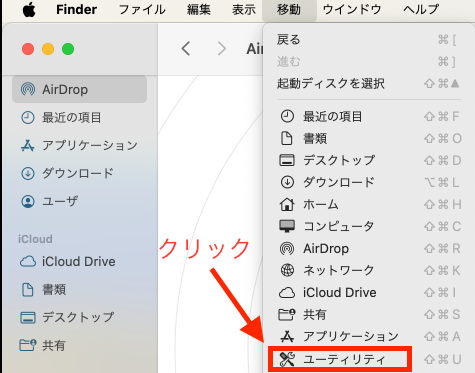Image resolution: width=475 pixels, height=373 pixels.
Task: Click ユーティリティ tools icon in menu
Action: 287,359
